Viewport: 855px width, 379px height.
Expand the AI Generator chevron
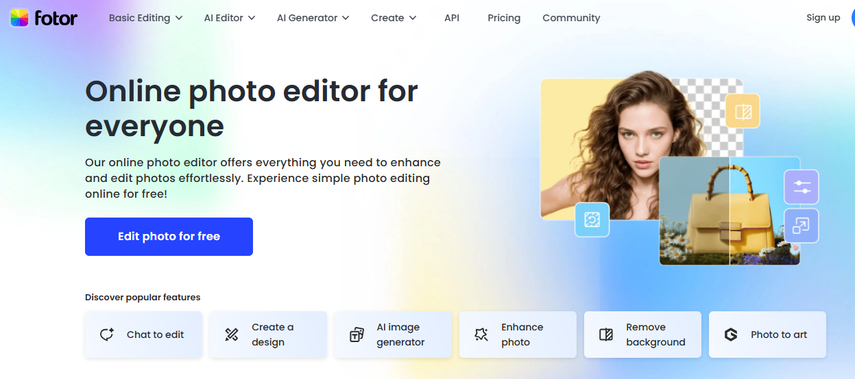pos(346,18)
